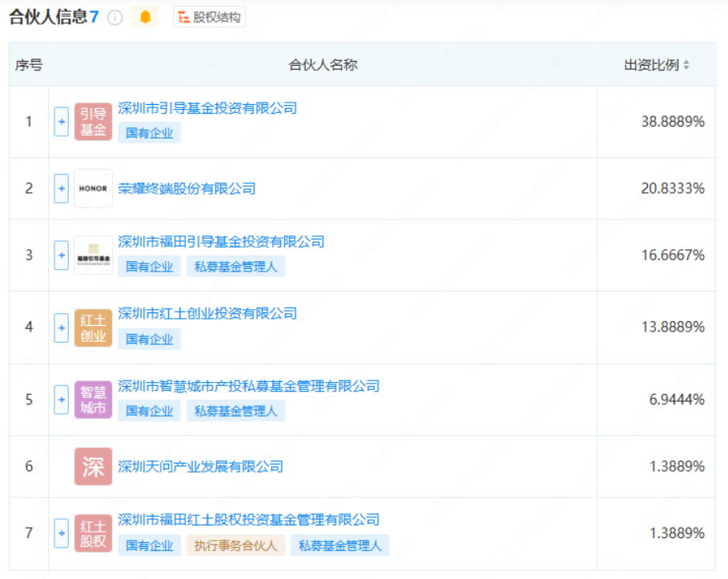Click the 深 red logo icon
Screen dimensions: 728x579
pyautogui.click(x=93, y=466)
